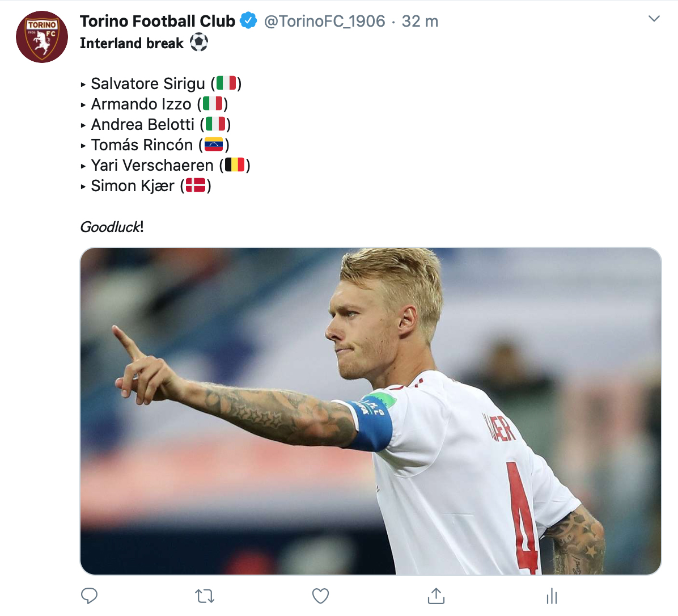Click the Venezuela flag beside Tomás Rincón
Image resolution: width=678 pixels, height=616 pixels.
point(214,145)
